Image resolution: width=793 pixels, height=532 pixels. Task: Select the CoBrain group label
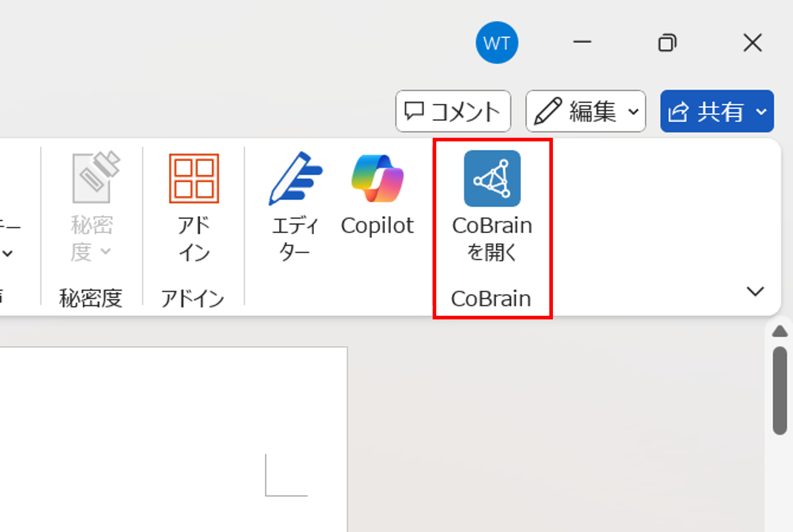pyautogui.click(x=490, y=298)
